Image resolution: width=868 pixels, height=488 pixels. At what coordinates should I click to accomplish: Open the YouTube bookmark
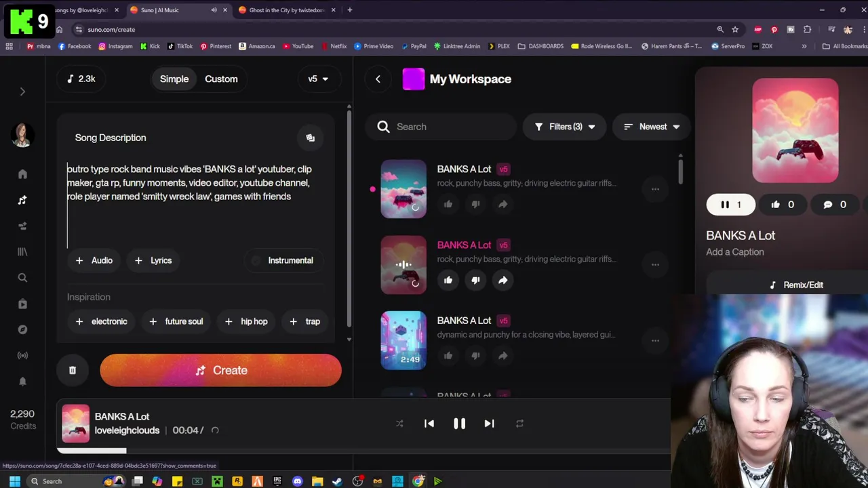pyautogui.click(x=298, y=46)
